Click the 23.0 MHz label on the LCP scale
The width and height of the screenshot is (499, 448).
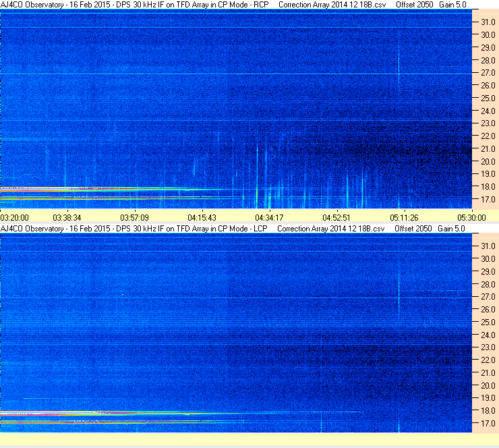point(488,347)
